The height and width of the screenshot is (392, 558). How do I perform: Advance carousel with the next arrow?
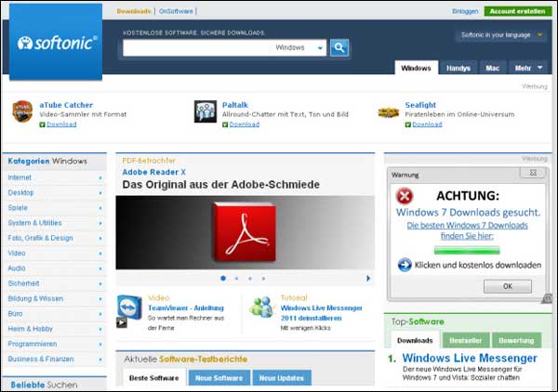[368, 279]
